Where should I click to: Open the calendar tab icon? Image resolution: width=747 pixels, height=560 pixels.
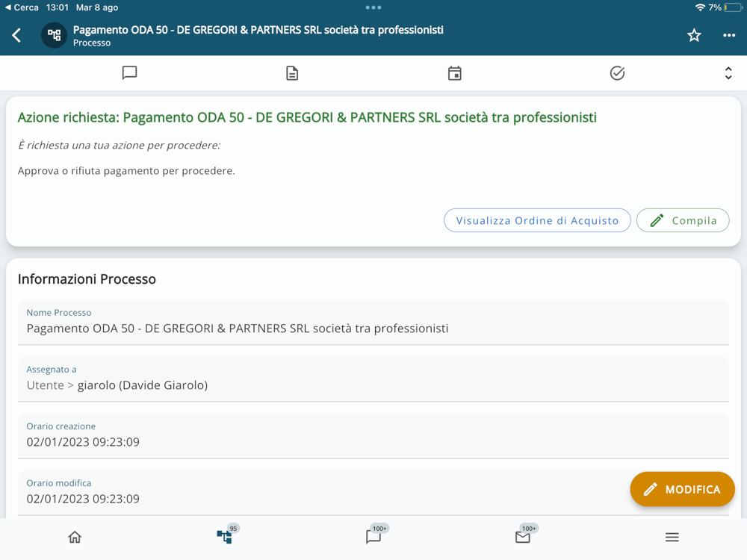pos(454,73)
